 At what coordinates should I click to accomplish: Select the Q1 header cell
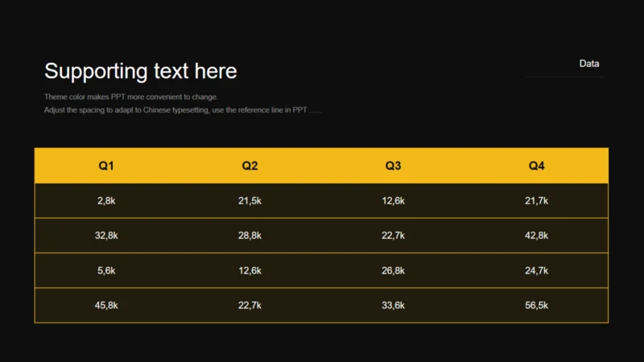pyautogui.click(x=106, y=166)
